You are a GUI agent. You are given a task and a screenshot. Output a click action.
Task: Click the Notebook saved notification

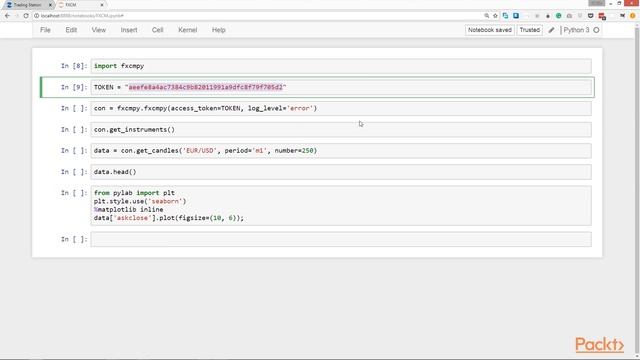(x=489, y=30)
